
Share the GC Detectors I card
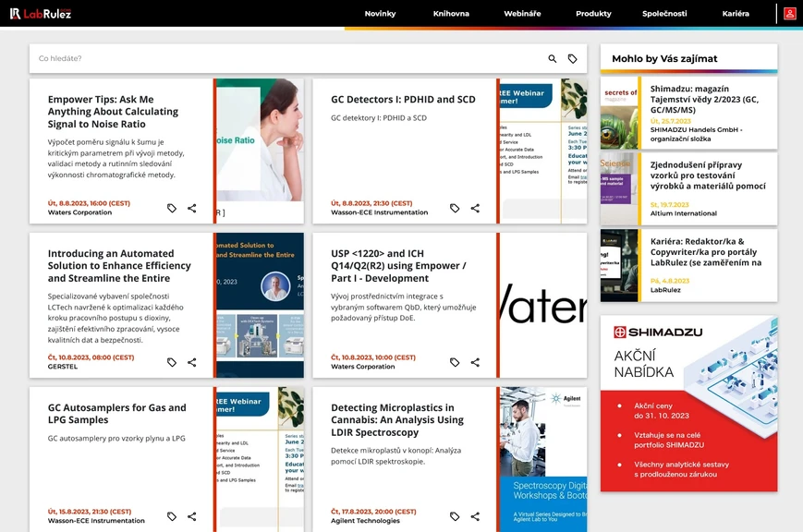pos(475,209)
